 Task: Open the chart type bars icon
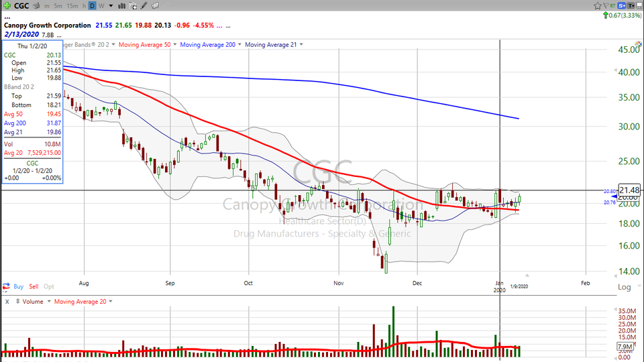[x=121, y=6]
